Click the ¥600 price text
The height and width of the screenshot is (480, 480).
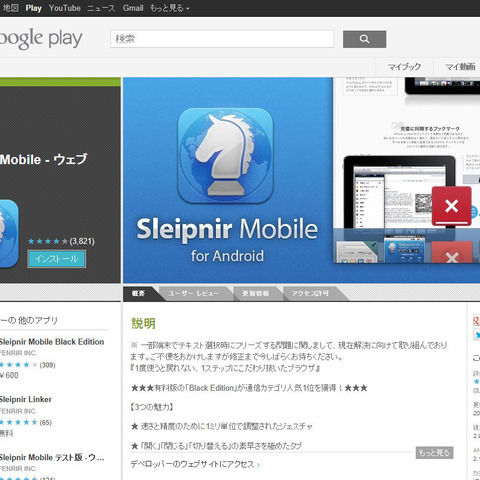[x=9, y=375]
